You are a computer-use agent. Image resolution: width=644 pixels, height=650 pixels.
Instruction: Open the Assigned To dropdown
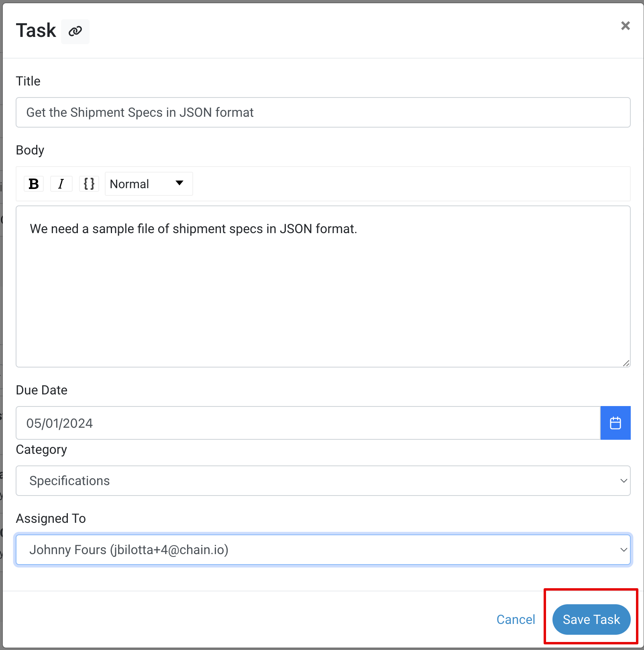[x=323, y=550]
